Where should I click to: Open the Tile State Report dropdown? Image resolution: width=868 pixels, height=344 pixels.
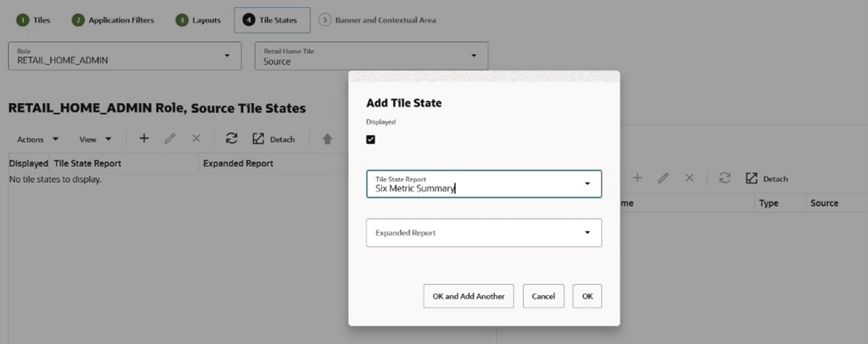588,184
